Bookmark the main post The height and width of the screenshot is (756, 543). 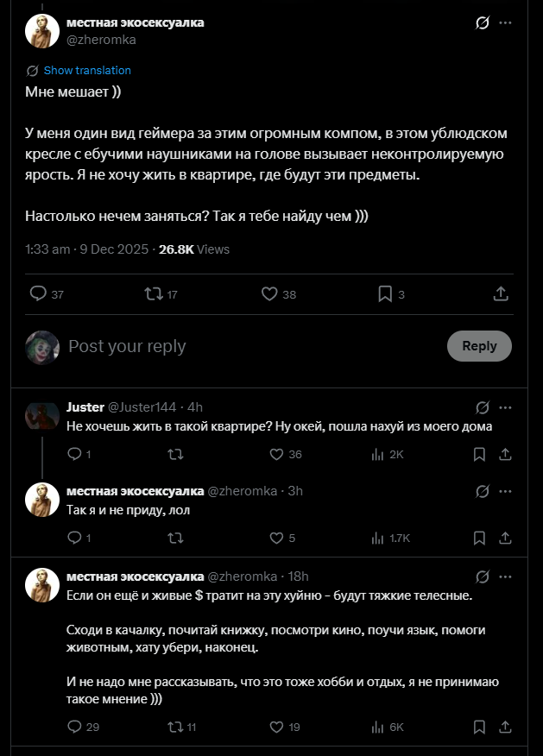point(385,294)
